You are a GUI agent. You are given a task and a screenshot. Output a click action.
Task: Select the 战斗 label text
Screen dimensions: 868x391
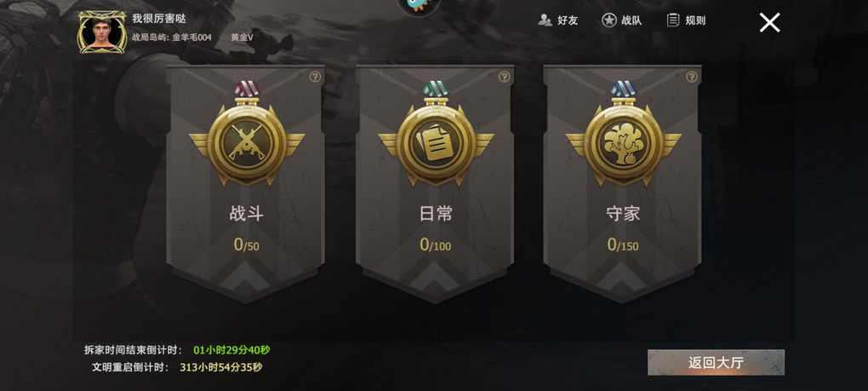point(246,214)
